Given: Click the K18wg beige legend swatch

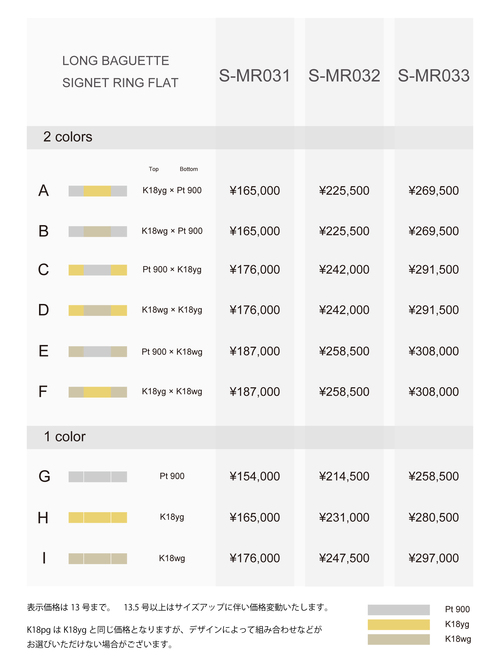Looking at the screenshot, I should [399, 639].
